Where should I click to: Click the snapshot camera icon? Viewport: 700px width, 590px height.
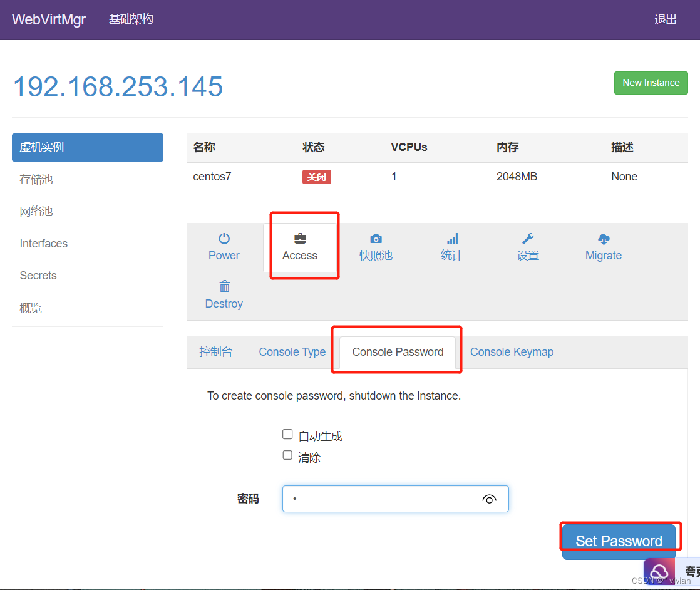point(376,239)
